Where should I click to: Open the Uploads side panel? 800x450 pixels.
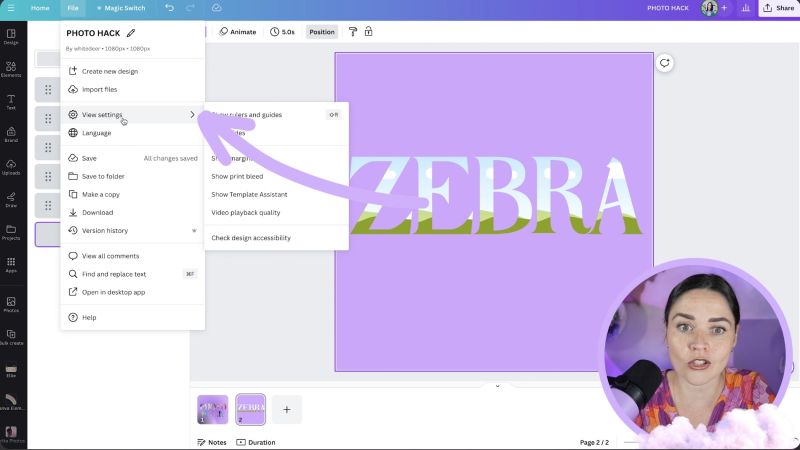[11, 167]
